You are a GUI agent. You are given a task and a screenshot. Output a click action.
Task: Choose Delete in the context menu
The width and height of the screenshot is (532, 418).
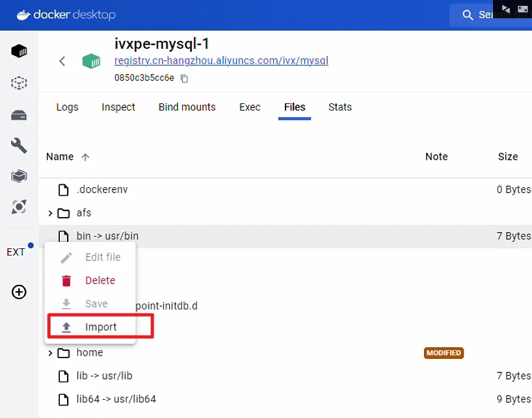[x=90, y=281]
